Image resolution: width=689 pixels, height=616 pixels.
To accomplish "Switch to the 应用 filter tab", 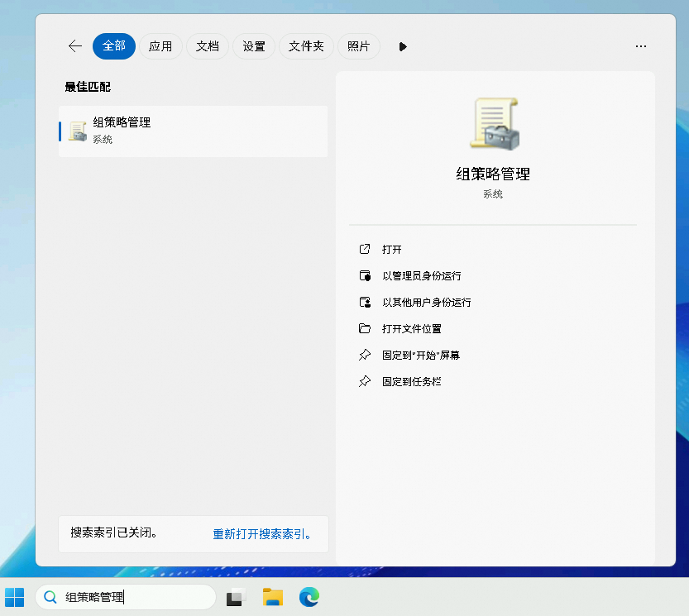I will pos(160,46).
